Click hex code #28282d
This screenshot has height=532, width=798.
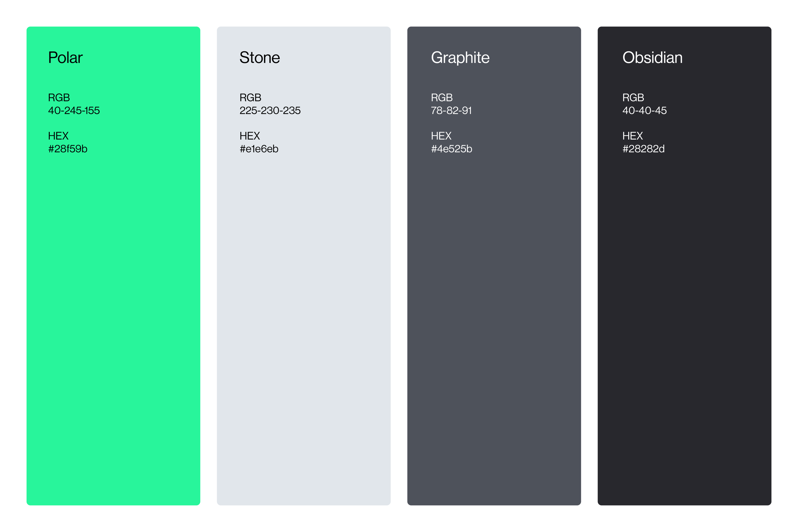[643, 149]
